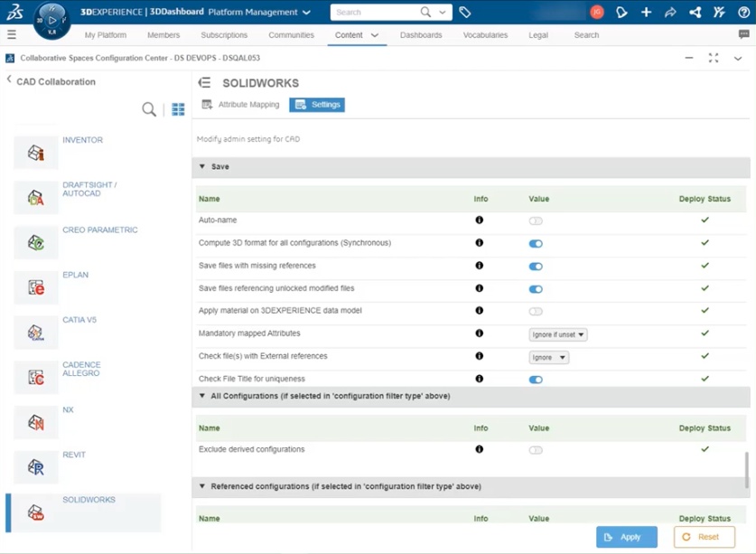This screenshot has width=756, height=554.
Task: Click the share arrow icon
Action: coord(670,12)
